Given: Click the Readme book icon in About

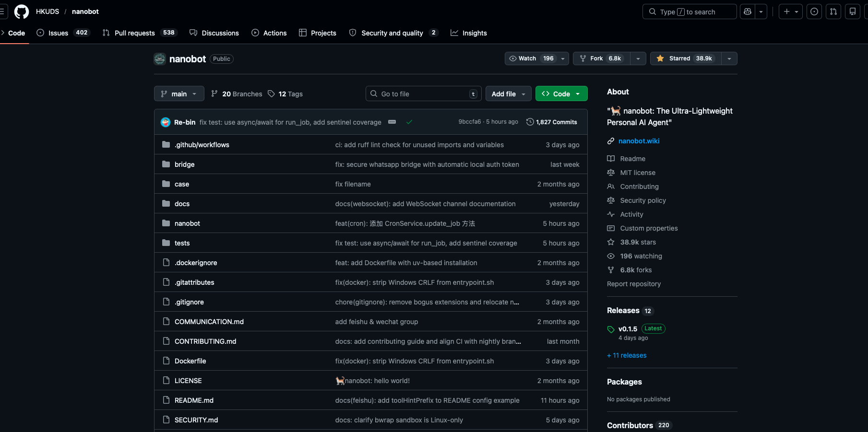Looking at the screenshot, I should (611, 159).
